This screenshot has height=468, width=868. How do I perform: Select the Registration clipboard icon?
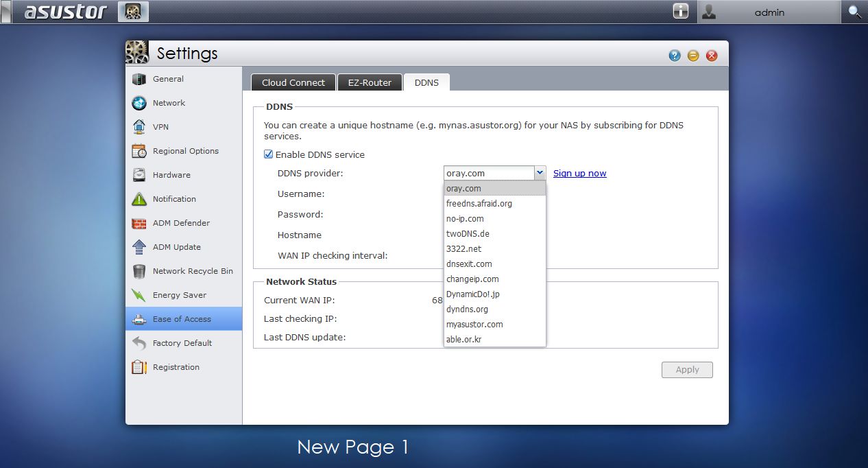click(139, 367)
